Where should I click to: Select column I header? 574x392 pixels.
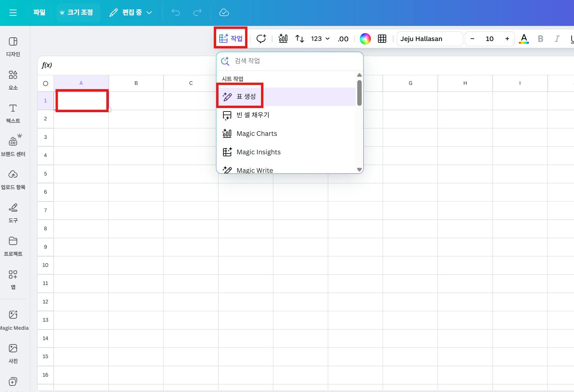pyautogui.click(x=520, y=83)
